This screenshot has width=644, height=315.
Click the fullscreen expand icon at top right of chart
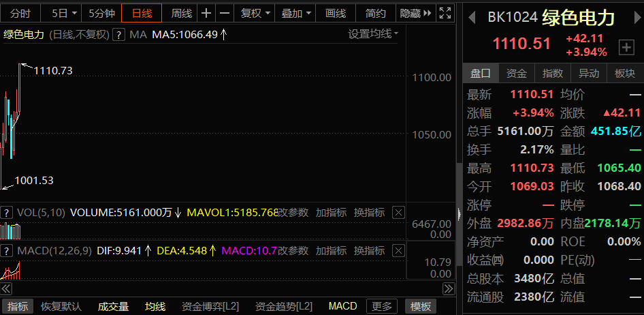coord(445,13)
